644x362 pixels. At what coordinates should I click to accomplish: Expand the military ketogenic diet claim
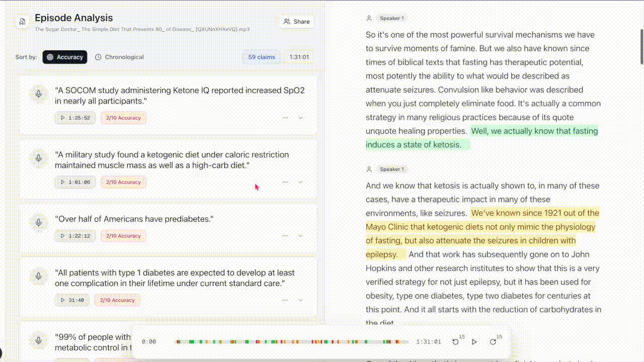(300, 182)
